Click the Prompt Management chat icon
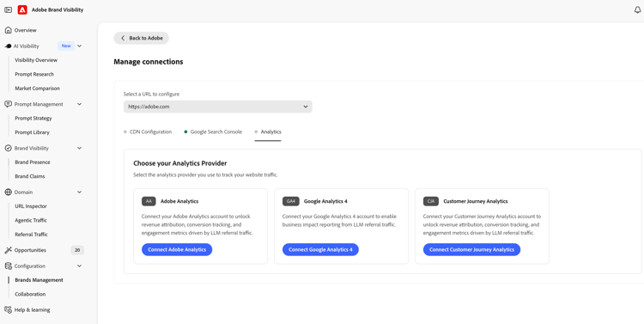 tap(9, 104)
